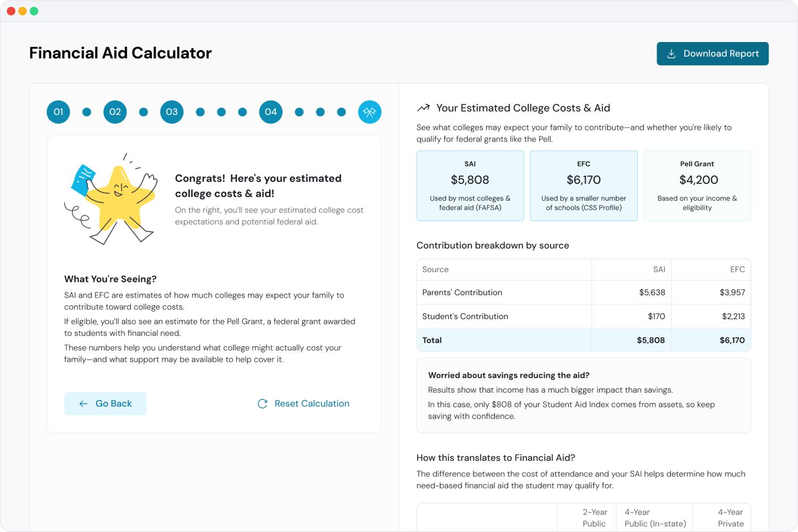
Task: Click the Student's Contribution row
Action: (584, 317)
